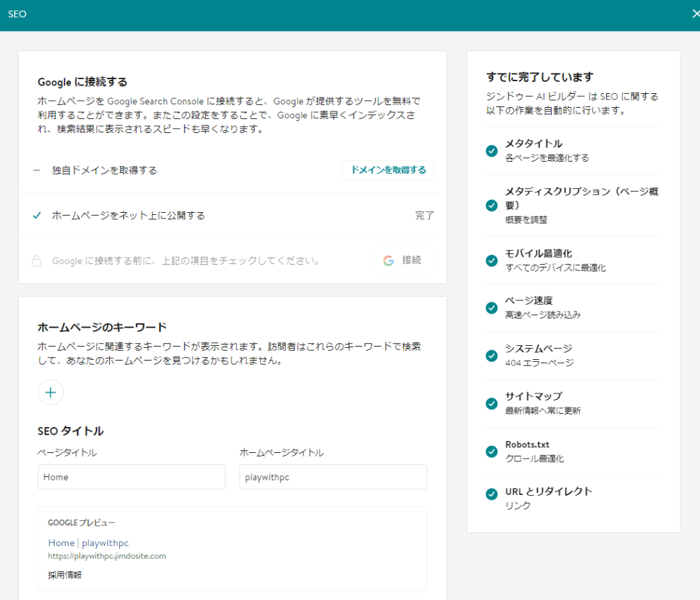Click the URL とリダイレクト item title
The image size is (700, 600).
pyautogui.click(x=549, y=491)
